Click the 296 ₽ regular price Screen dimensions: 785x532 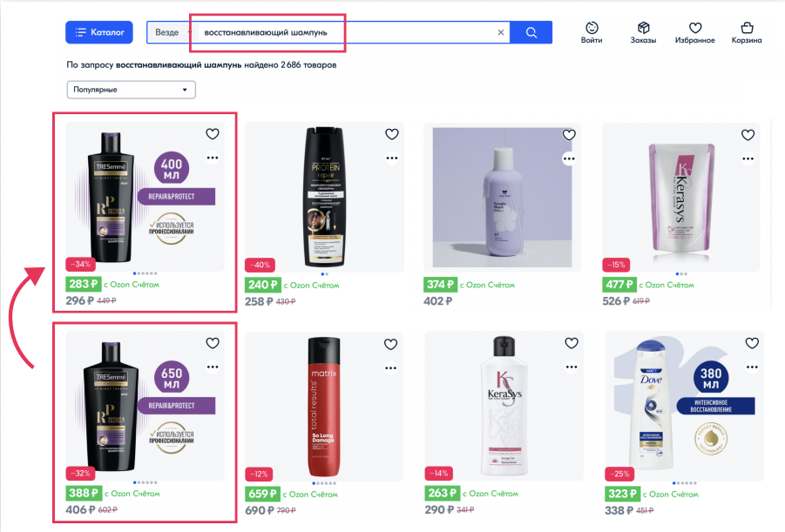[80, 300]
